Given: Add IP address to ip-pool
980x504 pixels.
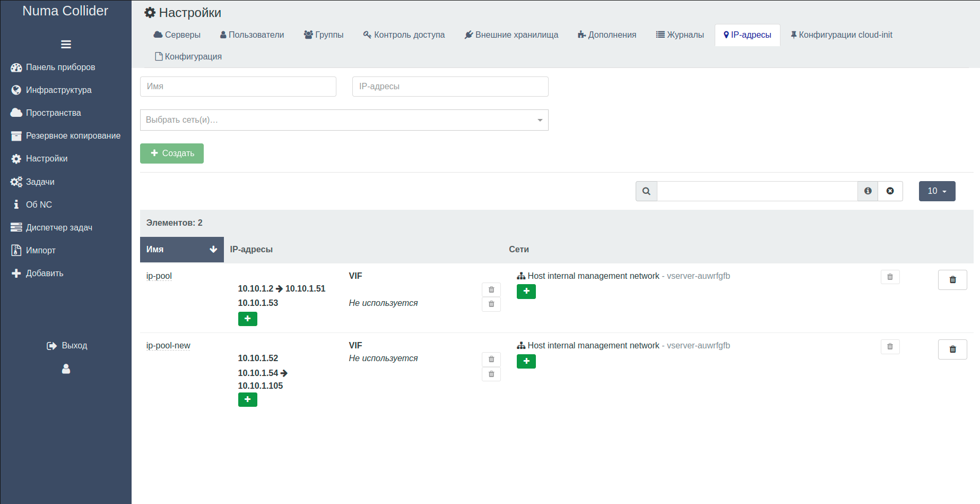Looking at the screenshot, I should (x=248, y=319).
